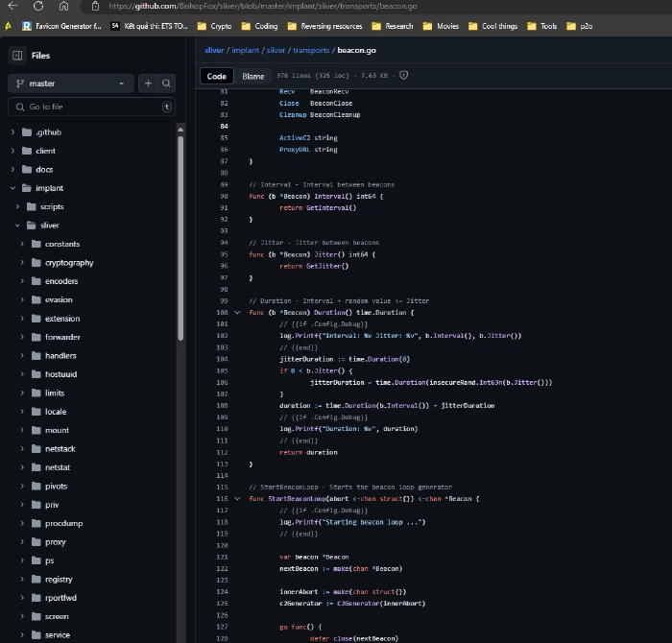
Task: Collapse the file tree panel icon
Action: [x=17, y=56]
